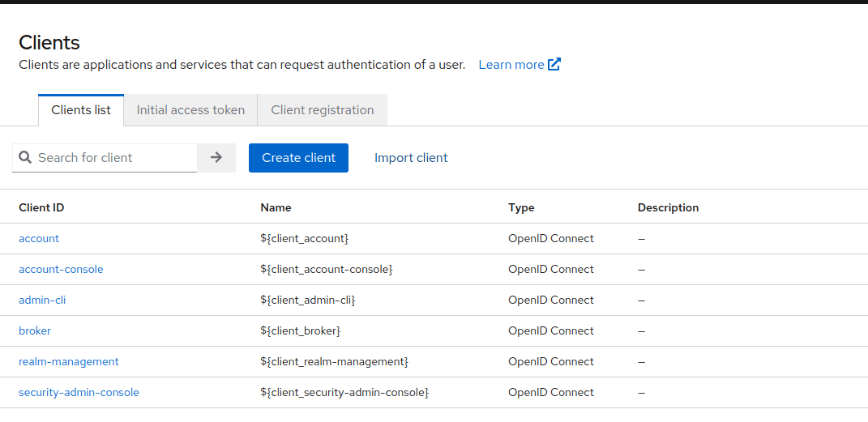Image resolution: width=868 pixels, height=422 pixels.
Task: Click the Description column header
Action: click(668, 208)
